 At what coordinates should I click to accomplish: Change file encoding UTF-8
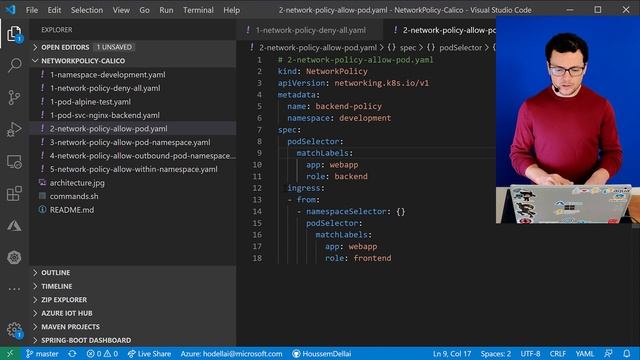click(530, 353)
